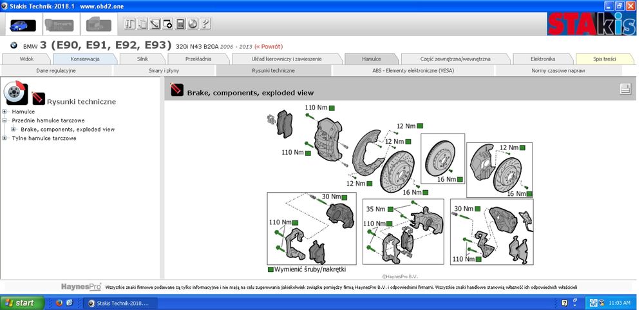
Task: Open the greyed Smart module toolbar icon
Action: [x=59, y=24]
